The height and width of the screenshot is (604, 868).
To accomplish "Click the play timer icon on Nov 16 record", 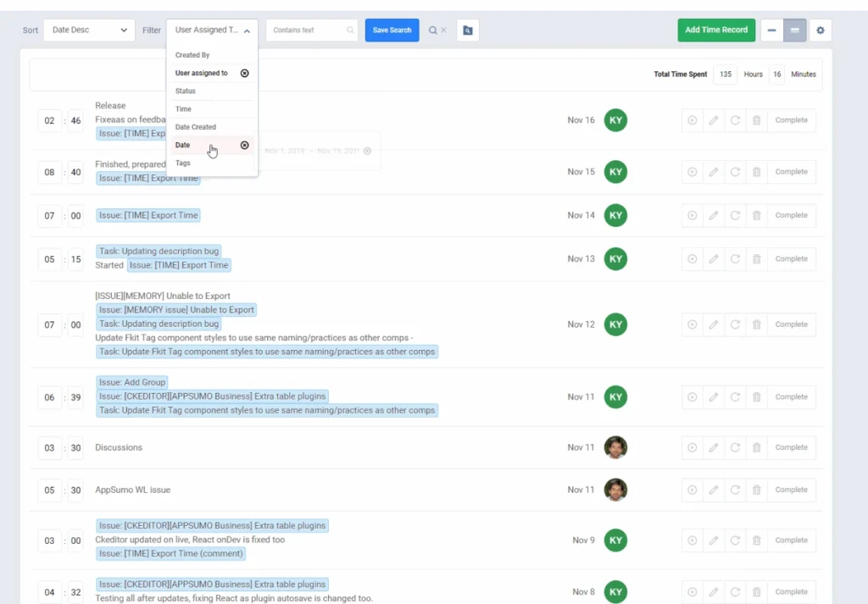I will 692,120.
